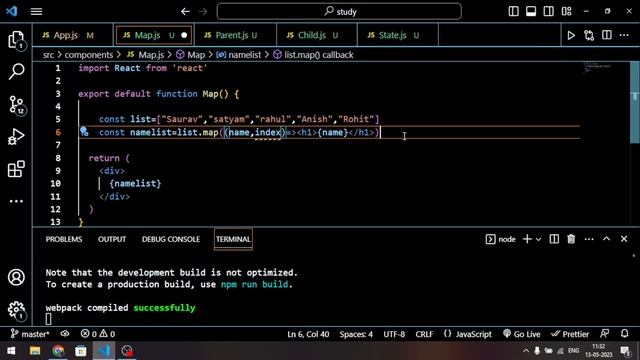Open the Manage gear menu
This screenshot has width=640, height=360.
[x=16, y=310]
